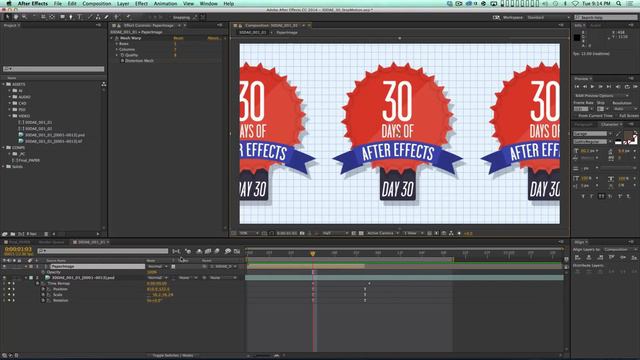This screenshot has height=360, width=640.
Task: Toggle visibility of PaperImage layer
Action: [x=4, y=267]
